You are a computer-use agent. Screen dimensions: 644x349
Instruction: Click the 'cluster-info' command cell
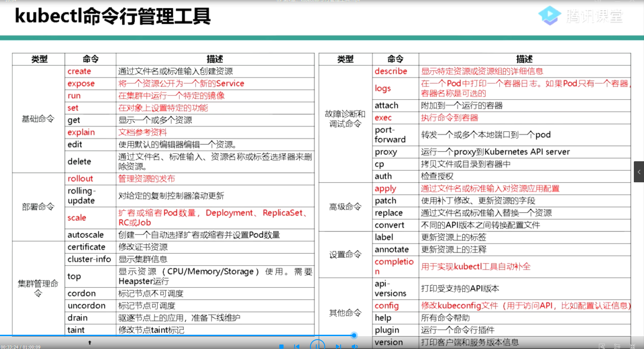(x=90, y=259)
